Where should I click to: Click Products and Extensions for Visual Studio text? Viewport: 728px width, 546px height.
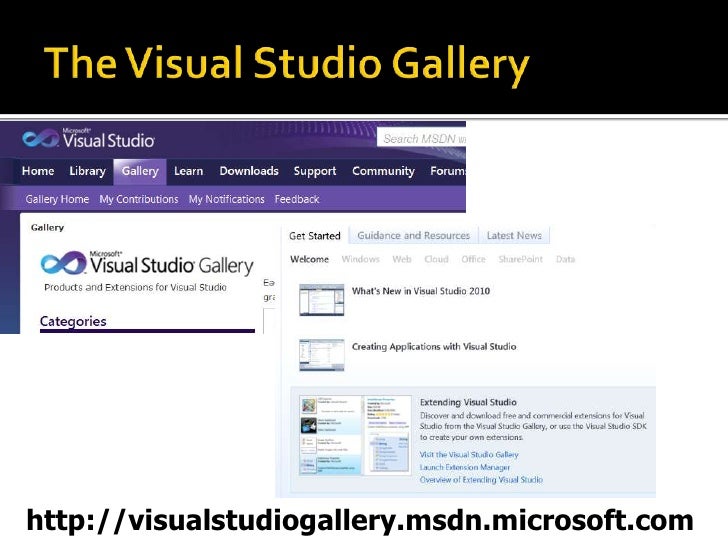click(x=135, y=287)
